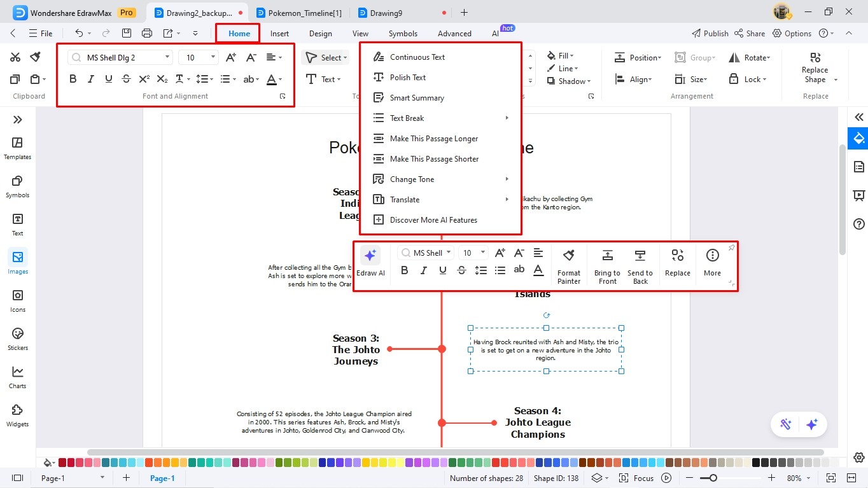
Task: Pick the first red swatch in color bar
Action: 62,463
